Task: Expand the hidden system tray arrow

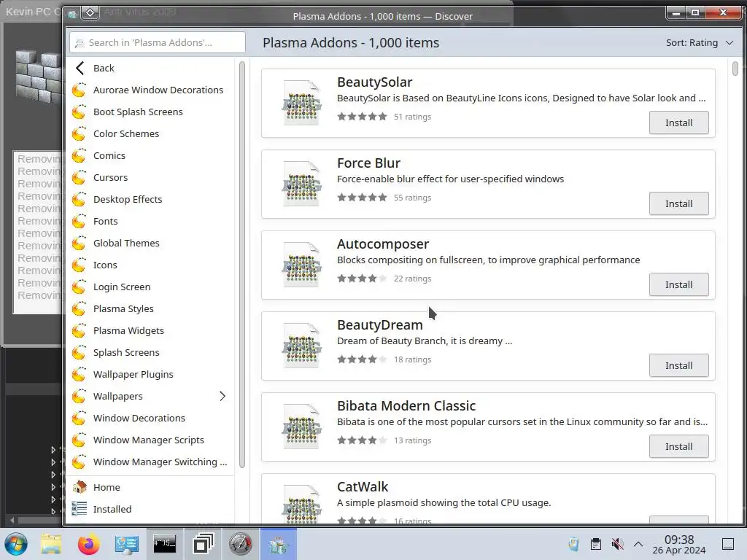Action: click(x=638, y=544)
